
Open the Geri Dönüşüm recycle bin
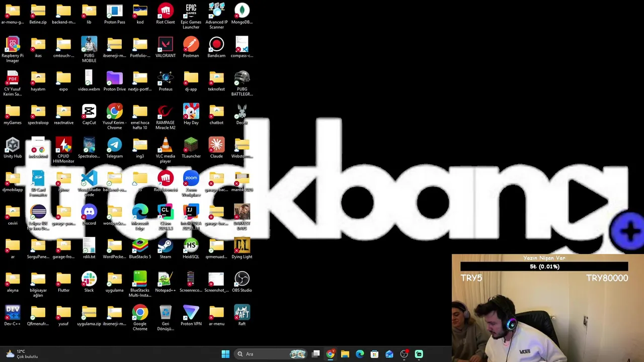pos(166,318)
